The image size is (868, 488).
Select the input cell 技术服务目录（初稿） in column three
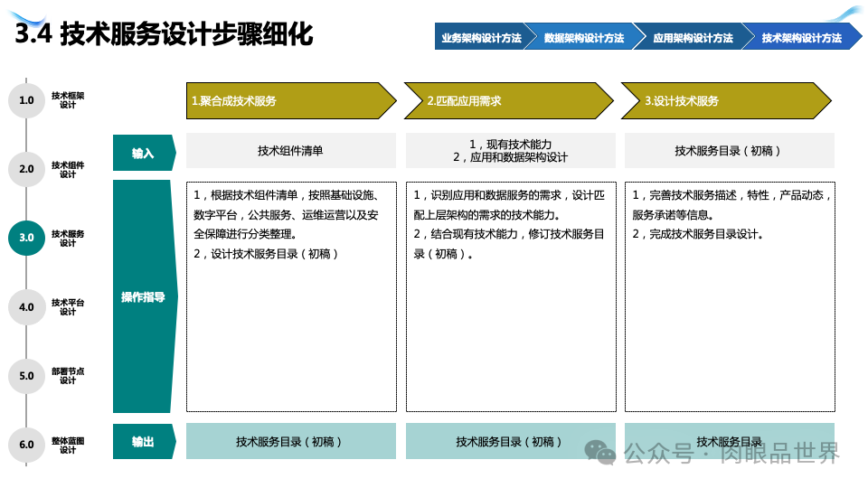pyautogui.click(x=729, y=151)
